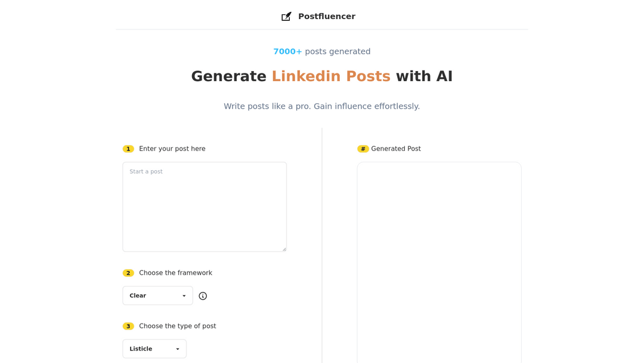Click the orange 'Linkedin Posts' heading text
The image size is (644, 363).
[330, 76]
